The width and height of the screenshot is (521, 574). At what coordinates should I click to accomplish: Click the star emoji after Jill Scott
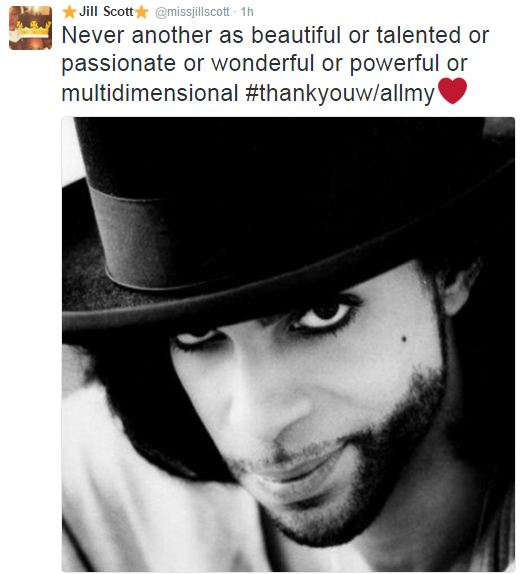tap(142, 12)
